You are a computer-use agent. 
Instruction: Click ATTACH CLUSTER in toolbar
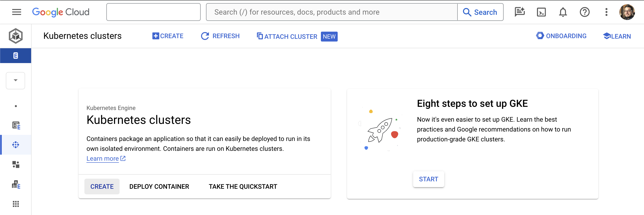[287, 37]
